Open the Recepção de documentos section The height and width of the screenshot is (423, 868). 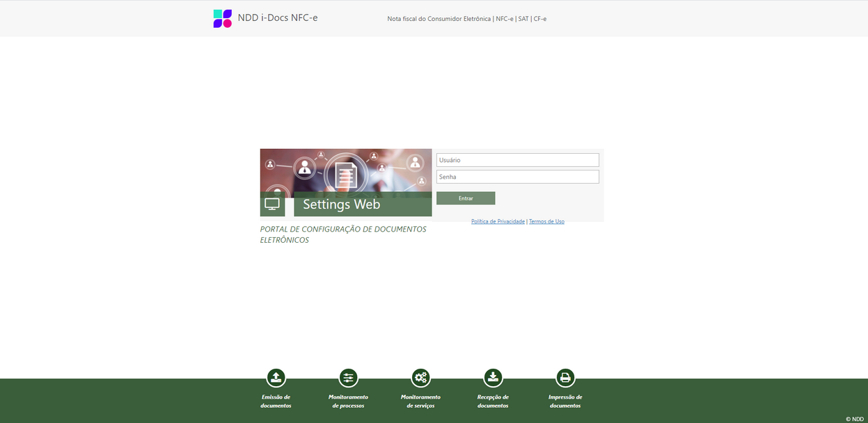pos(493,401)
